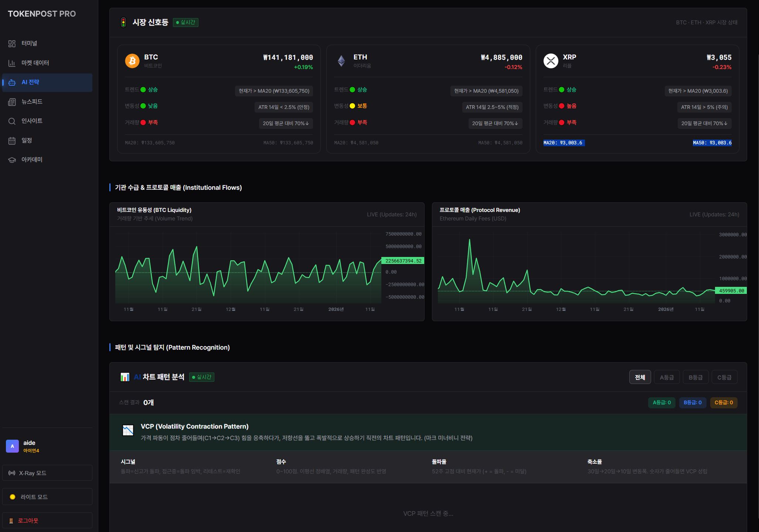Switch to light mode (라이트 모드)
This screenshot has height=532, width=759.
coord(47,497)
